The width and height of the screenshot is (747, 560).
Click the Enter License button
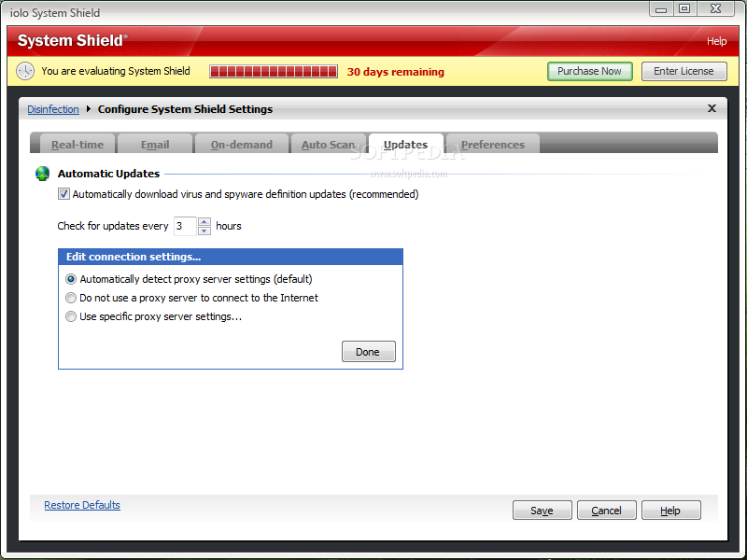(684, 71)
